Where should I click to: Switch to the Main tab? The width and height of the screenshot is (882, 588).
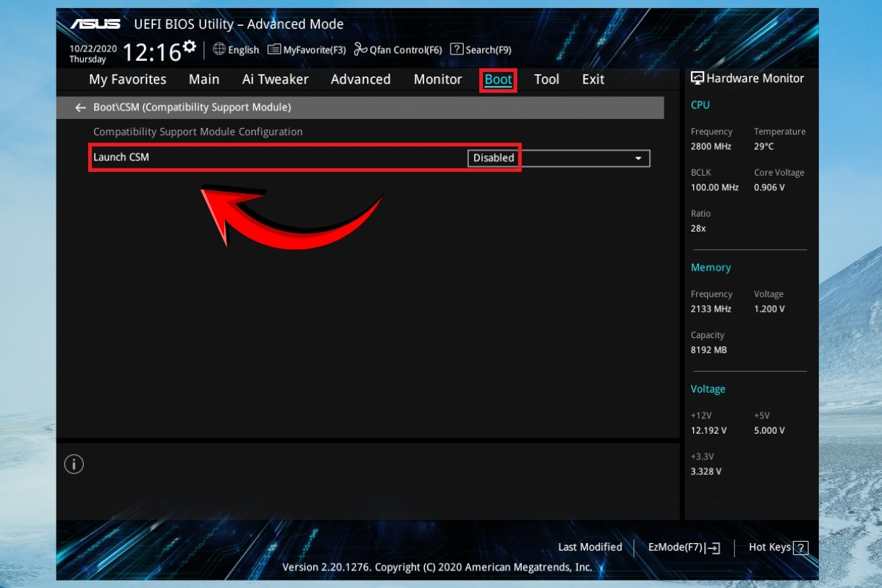click(x=204, y=79)
